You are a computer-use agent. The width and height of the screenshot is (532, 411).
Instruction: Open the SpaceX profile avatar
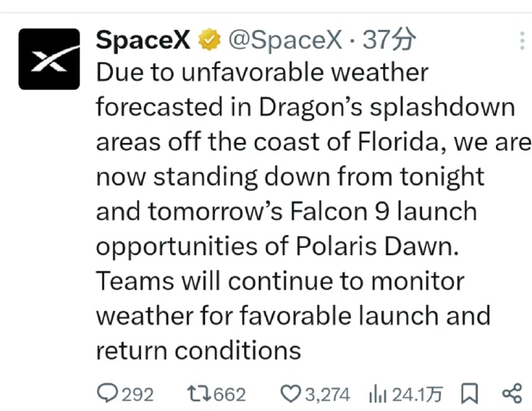(x=49, y=59)
